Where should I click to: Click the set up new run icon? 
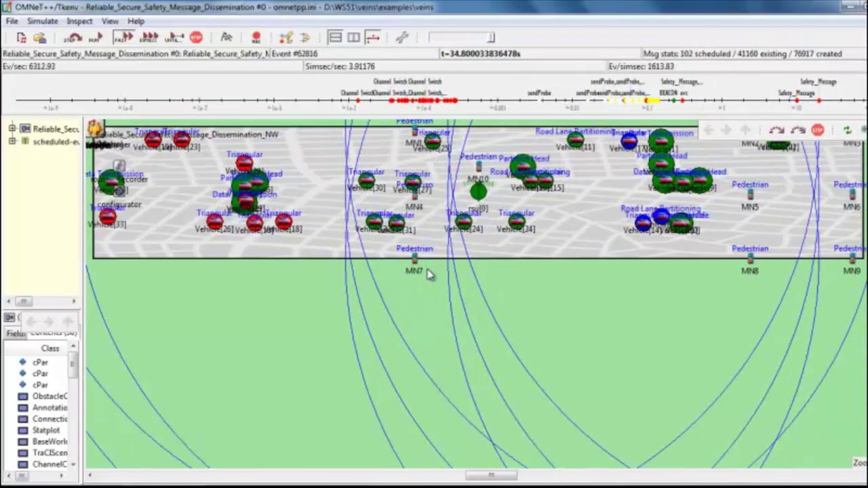(21, 38)
